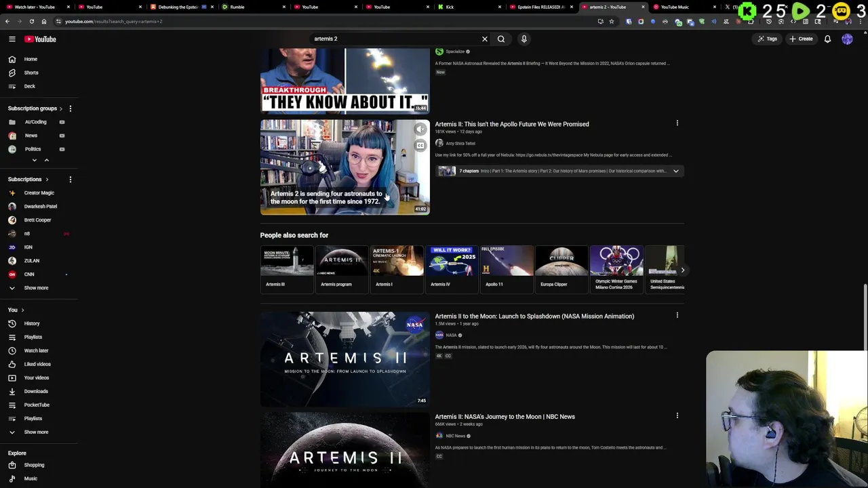
Task: Play the AI/Coding group videos icon
Action: coord(62,122)
